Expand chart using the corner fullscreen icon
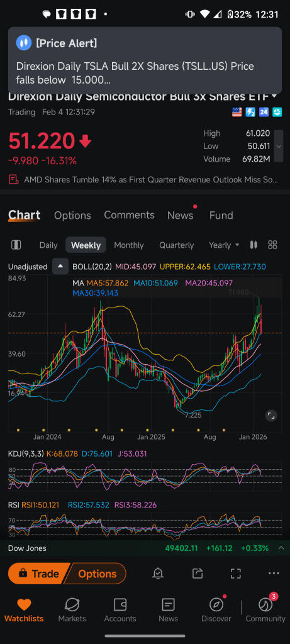The height and width of the screenshot is (644, 290). [x=271, y=415]
